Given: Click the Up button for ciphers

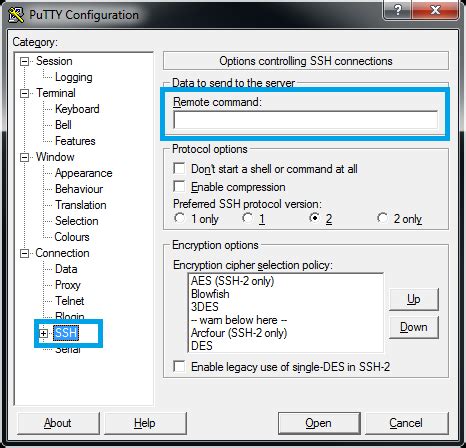Looking at the screenshot, I should click(414, 299).
